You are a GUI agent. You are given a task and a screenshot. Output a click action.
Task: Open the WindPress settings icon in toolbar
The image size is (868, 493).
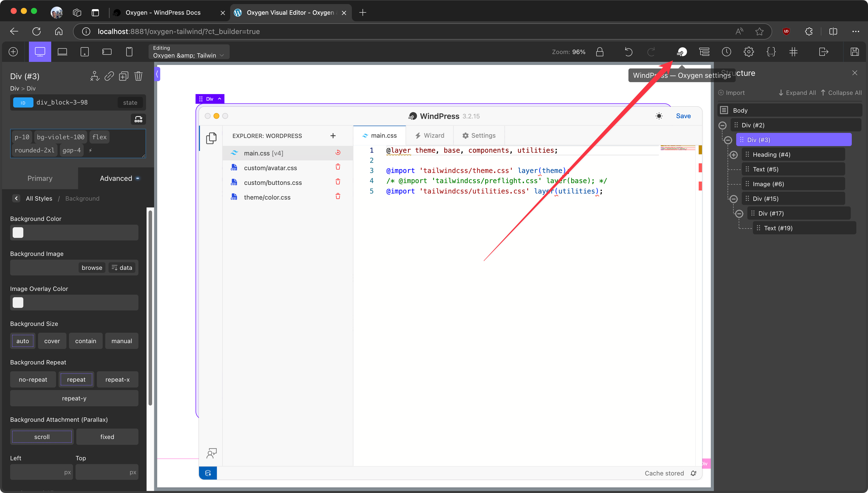(681, 52)
